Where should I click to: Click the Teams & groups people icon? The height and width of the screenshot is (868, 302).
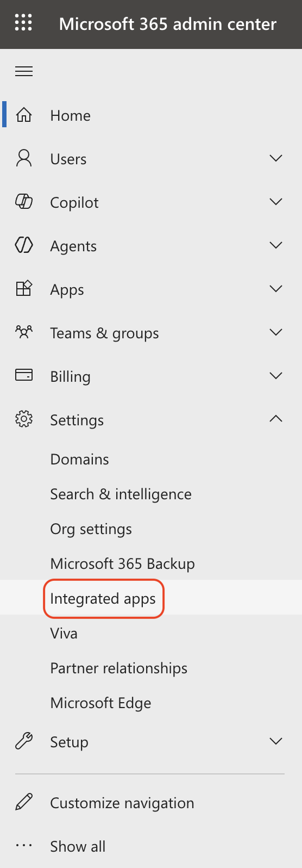[24, 332]
